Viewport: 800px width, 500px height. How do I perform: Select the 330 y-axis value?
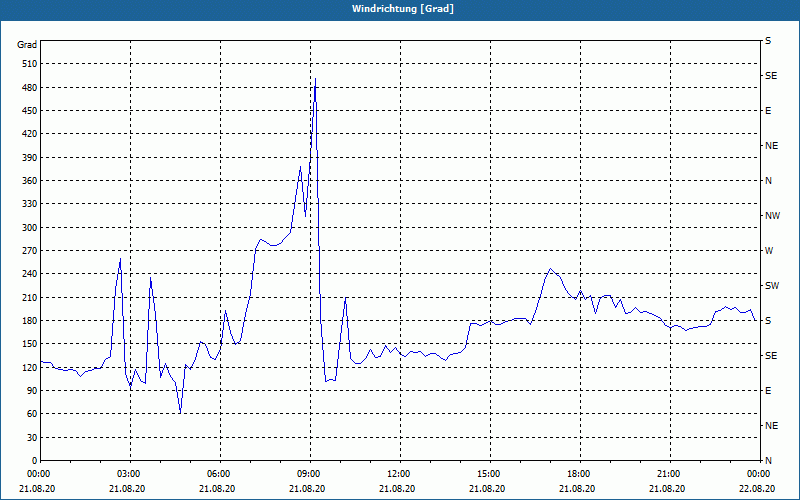tap(30, 204)
